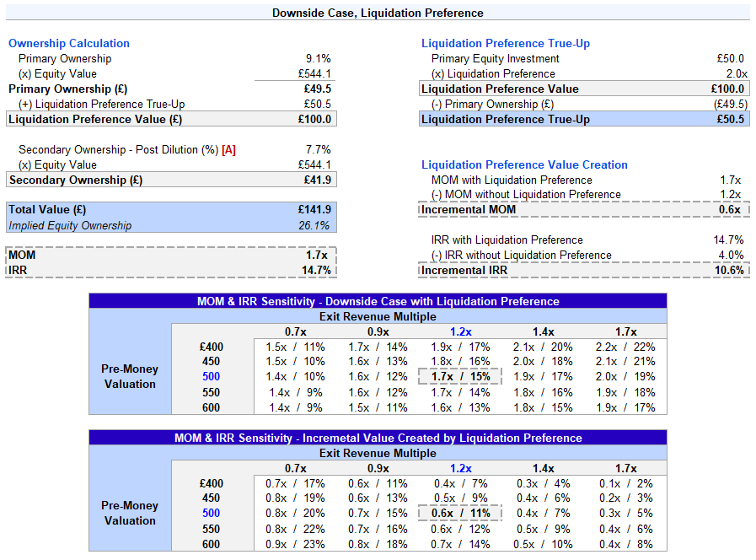
Task: Click the red [A] footnote marker
Action: (228, 150)
